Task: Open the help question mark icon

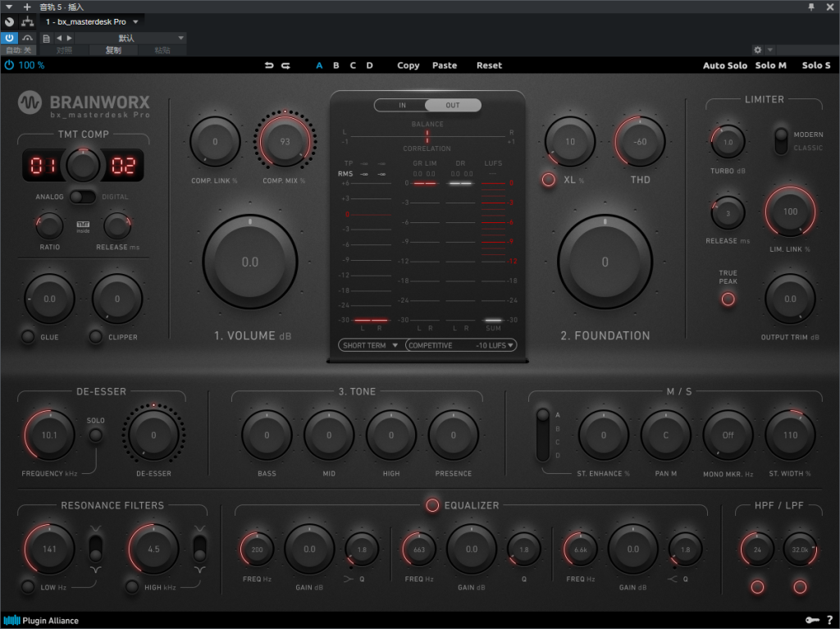Action: click(x=830, y=621)
